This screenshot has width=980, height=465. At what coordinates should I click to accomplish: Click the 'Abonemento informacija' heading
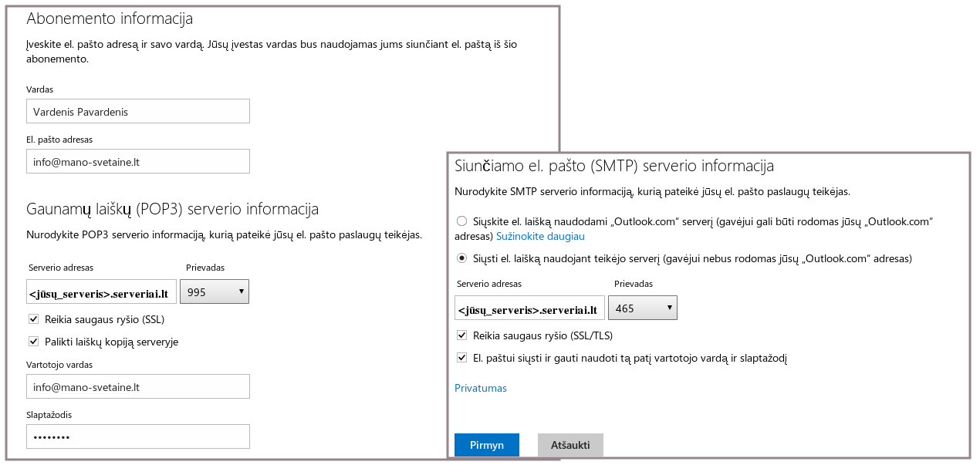pos(110,19)
